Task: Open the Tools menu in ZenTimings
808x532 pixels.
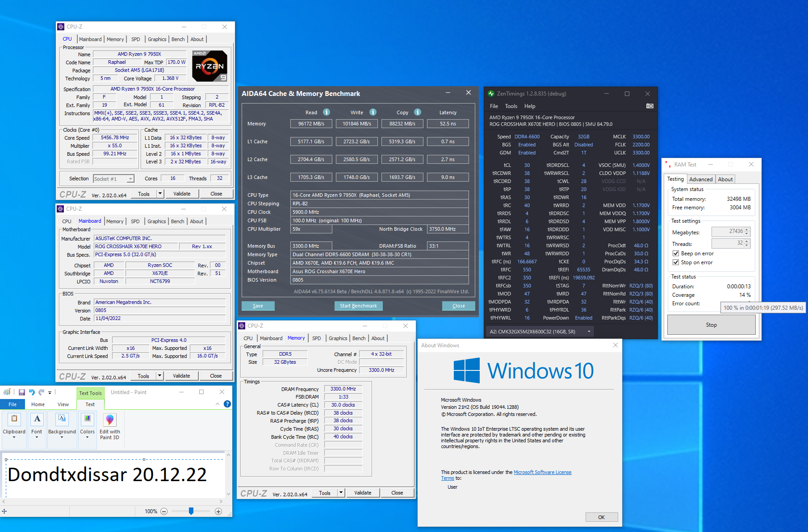Action: 511,106
